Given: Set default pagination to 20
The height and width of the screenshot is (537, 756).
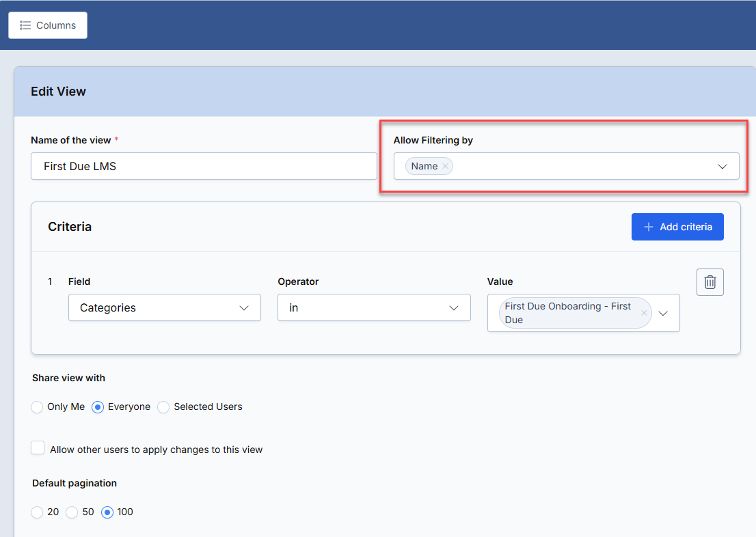Looking at the screenshot, I should [x=37, y=512].
